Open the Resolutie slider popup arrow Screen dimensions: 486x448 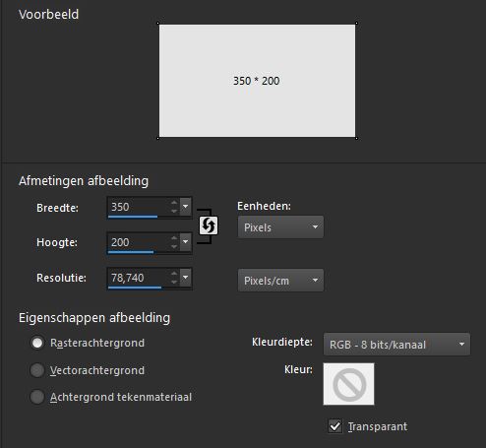185,278
